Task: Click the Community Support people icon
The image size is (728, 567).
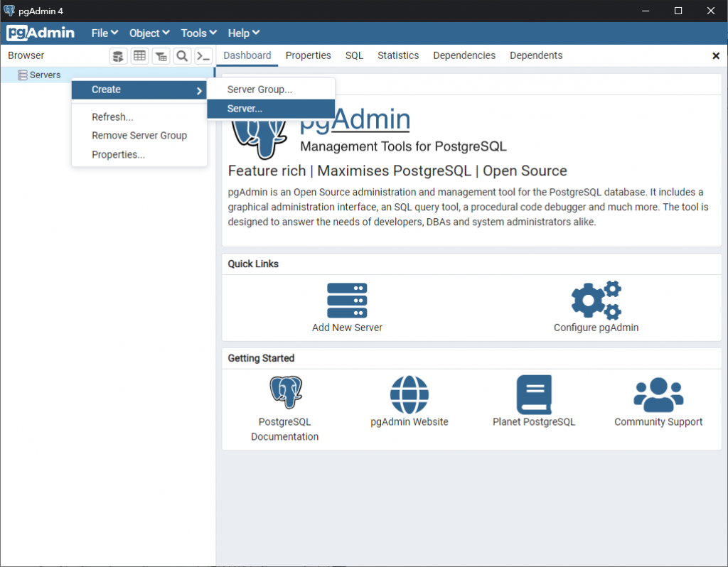Action: [x=658, y=395]
